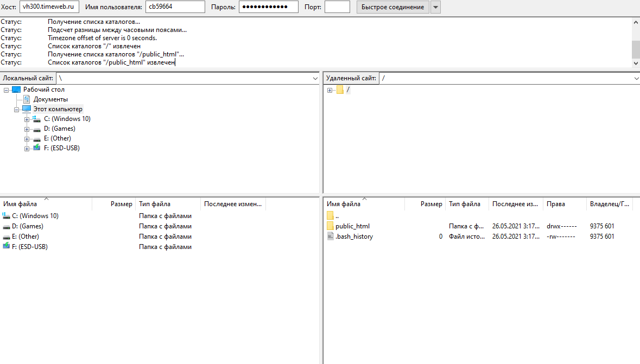Click the username field cb59664
This screenshot has height=364, width=640.
coord(175,7)
